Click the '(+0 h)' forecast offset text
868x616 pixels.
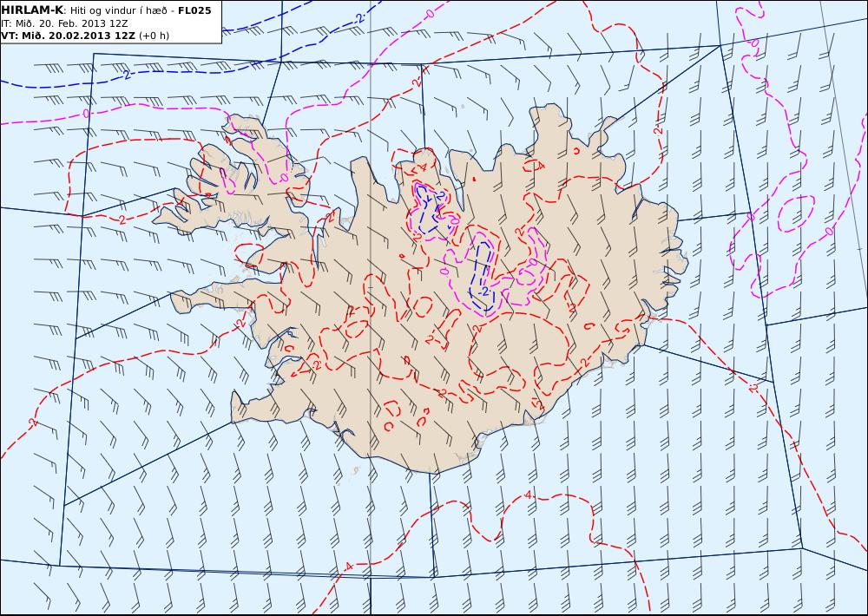coord(154,36)
